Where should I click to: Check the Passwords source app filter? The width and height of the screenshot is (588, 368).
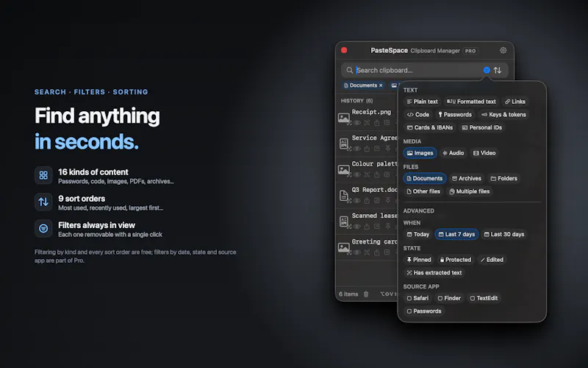click(x=424, y=311)
